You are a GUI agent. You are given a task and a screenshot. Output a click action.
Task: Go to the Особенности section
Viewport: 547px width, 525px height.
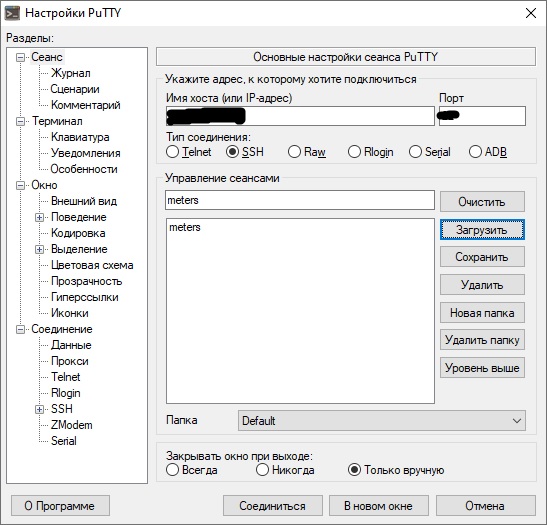[x=84, y=169]
